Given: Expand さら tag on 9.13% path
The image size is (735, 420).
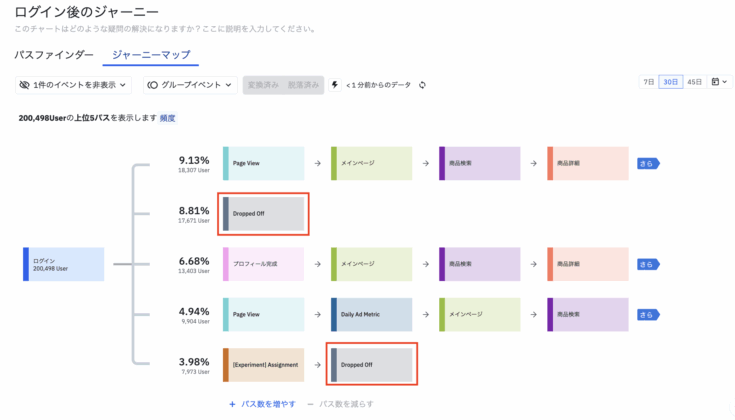Looking at the screenshot, I should tap(648, 164).
